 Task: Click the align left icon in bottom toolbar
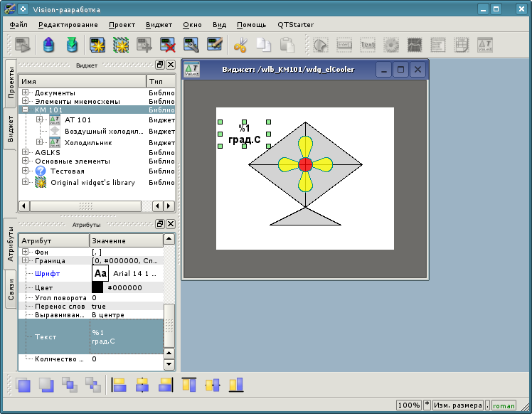[119, 385]
